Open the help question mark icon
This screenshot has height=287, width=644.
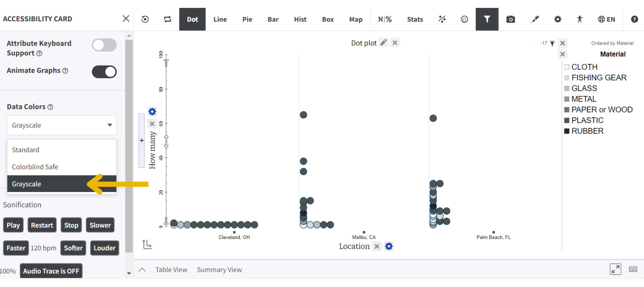click(634, 19)
